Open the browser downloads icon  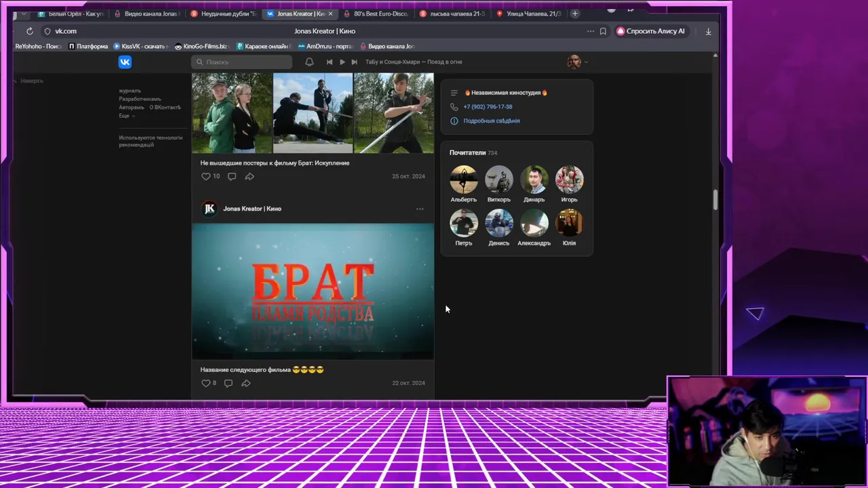pos(708,31)
